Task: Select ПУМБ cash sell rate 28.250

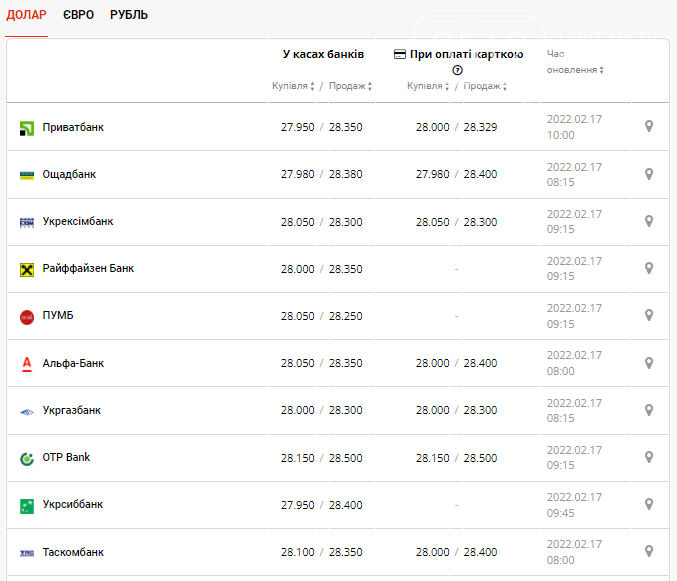Action: tap(345, 316)
